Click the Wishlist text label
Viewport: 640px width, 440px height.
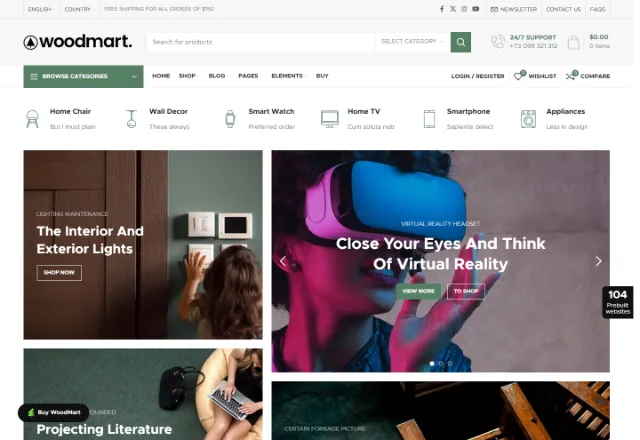tap(542, 76)
